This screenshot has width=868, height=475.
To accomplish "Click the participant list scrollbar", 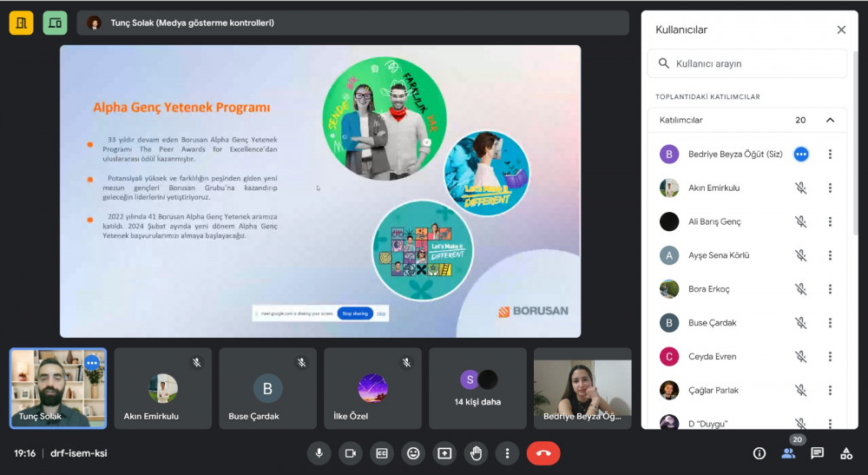I will pos(855,142).
